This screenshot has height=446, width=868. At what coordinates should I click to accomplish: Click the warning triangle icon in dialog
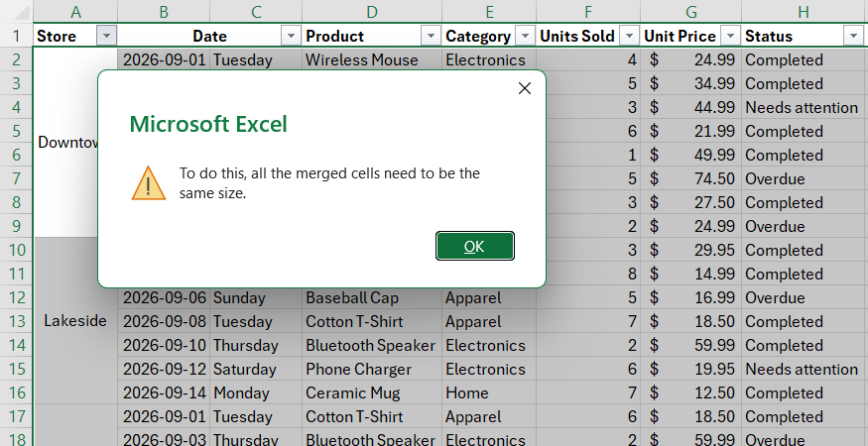pyautogui.click(x=149, y=182)
